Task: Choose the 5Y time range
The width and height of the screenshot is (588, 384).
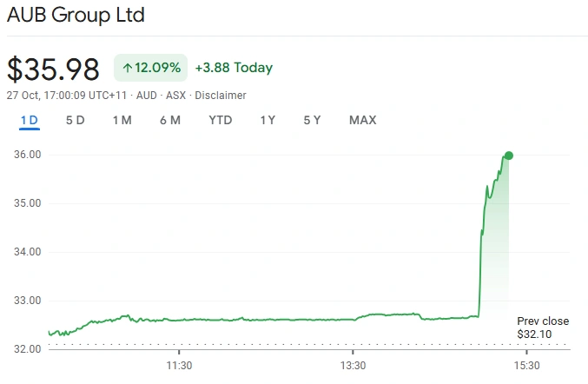Action: click(x=312, y=120)
